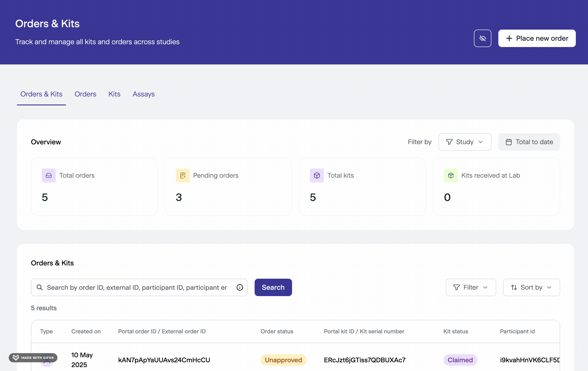Click the Total orders inbox icon

point(49,175)
